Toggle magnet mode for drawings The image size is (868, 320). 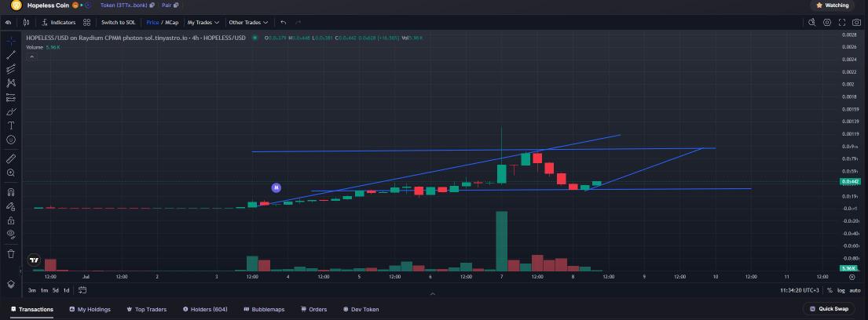(x=10, y=192)
